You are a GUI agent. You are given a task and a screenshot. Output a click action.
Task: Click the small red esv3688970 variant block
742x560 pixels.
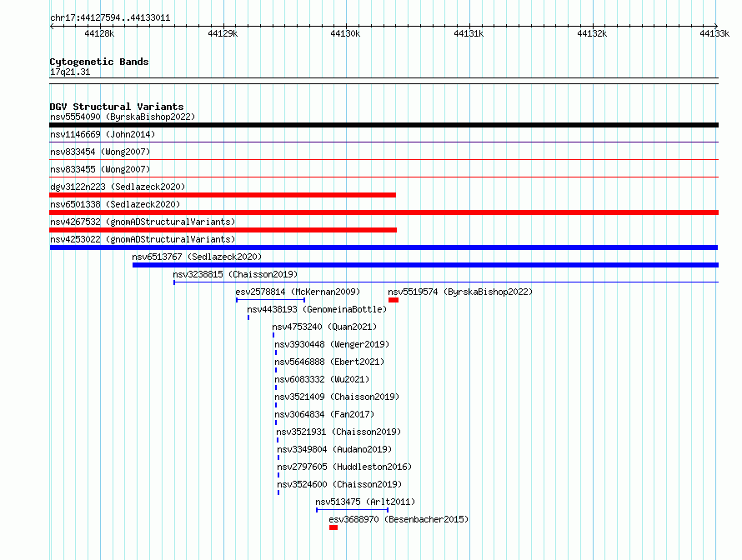333,527
